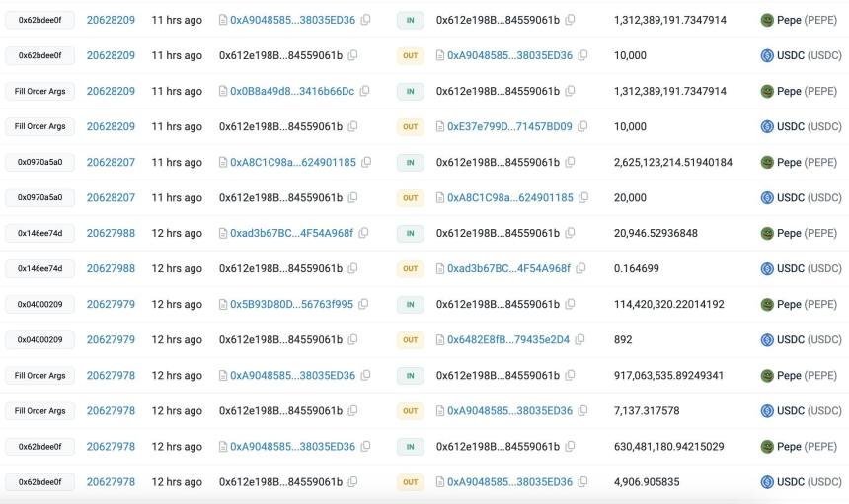Open address 0x5B93D80D...56763f995
849x504 pixels.
tap(291, 304)
